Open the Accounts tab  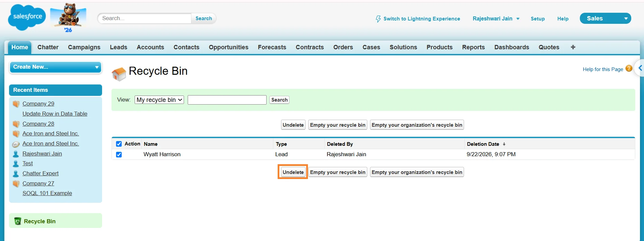click(150, 47)
